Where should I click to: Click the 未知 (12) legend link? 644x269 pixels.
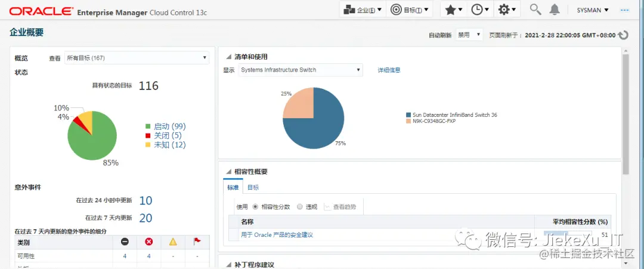click(169, 144)
